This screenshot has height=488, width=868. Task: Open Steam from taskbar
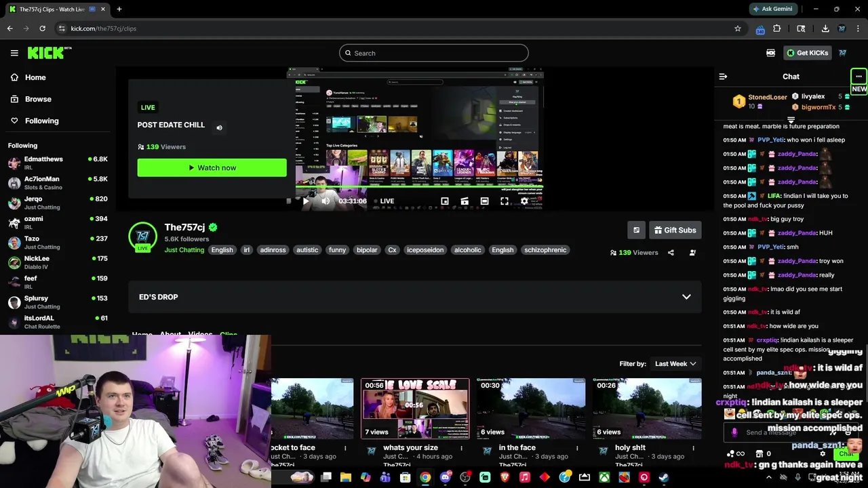[x=663, y=477]
